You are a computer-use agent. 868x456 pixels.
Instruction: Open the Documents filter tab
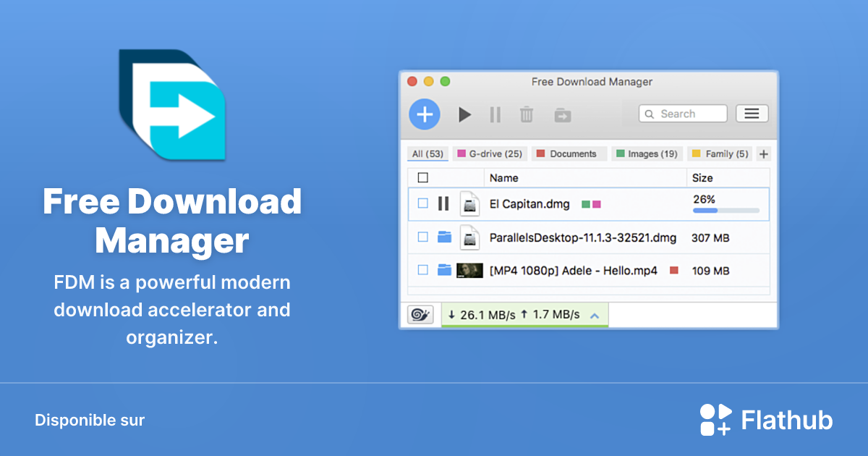569,153
